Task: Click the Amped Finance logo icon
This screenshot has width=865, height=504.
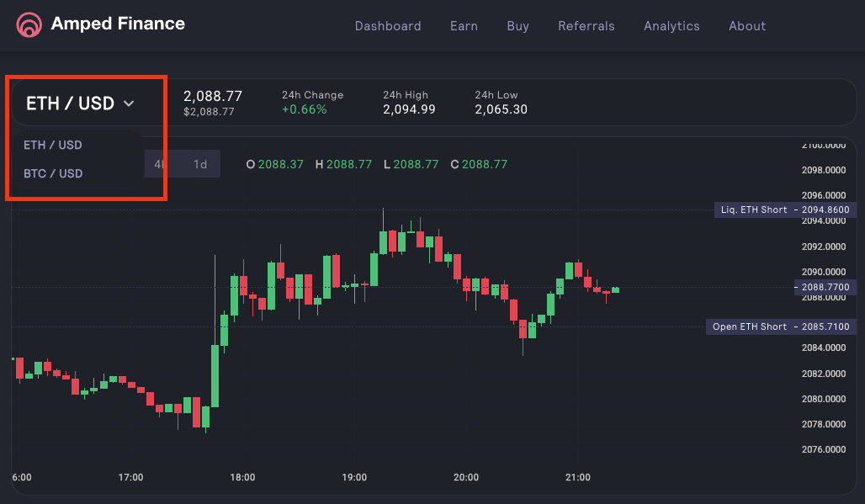Action: [x=29, y=25]
